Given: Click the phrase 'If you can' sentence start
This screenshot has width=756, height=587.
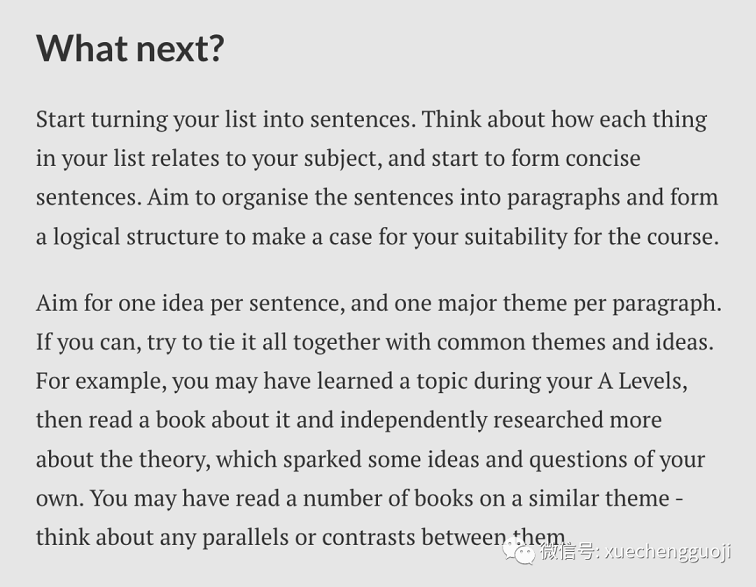Looking at the screenshot, I should [89, 343].
